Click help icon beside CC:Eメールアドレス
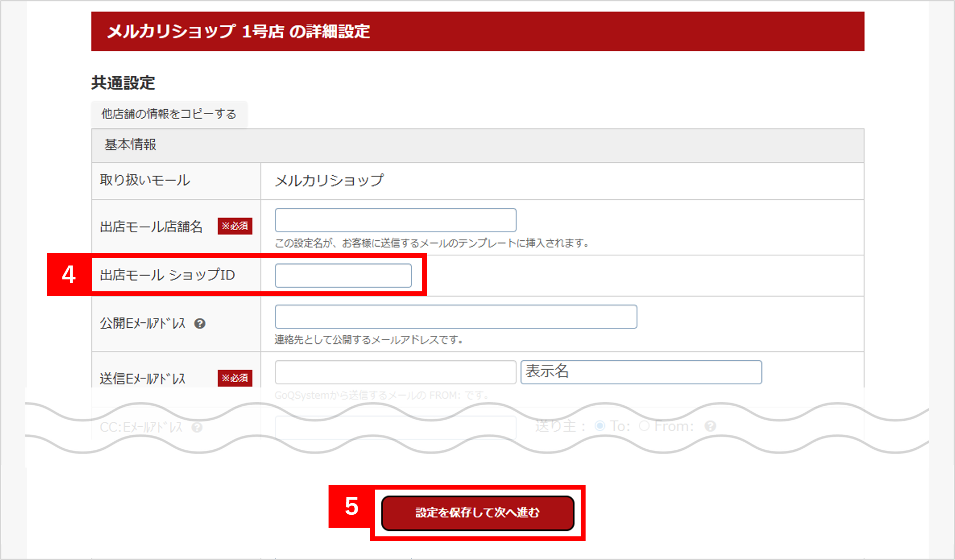The image size is (955, 560). 197,427
